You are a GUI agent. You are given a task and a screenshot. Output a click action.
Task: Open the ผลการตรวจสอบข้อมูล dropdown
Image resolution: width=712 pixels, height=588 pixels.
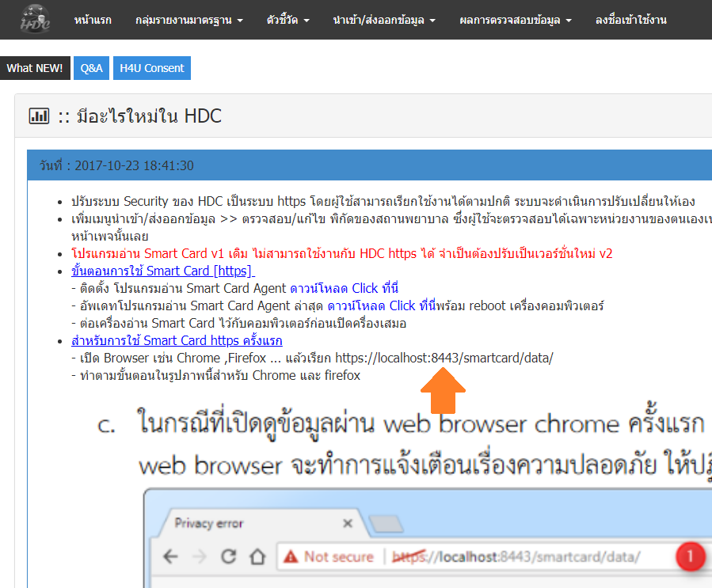515,20
